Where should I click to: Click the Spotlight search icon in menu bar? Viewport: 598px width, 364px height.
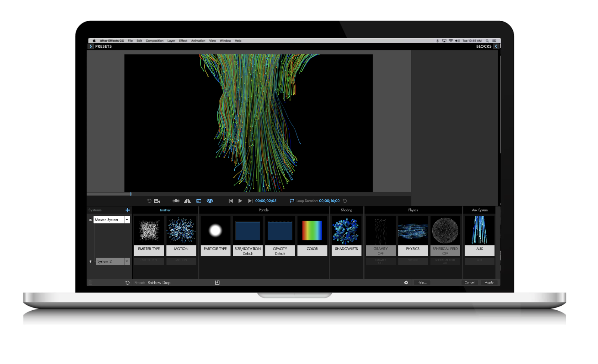[x=487, y=41]
